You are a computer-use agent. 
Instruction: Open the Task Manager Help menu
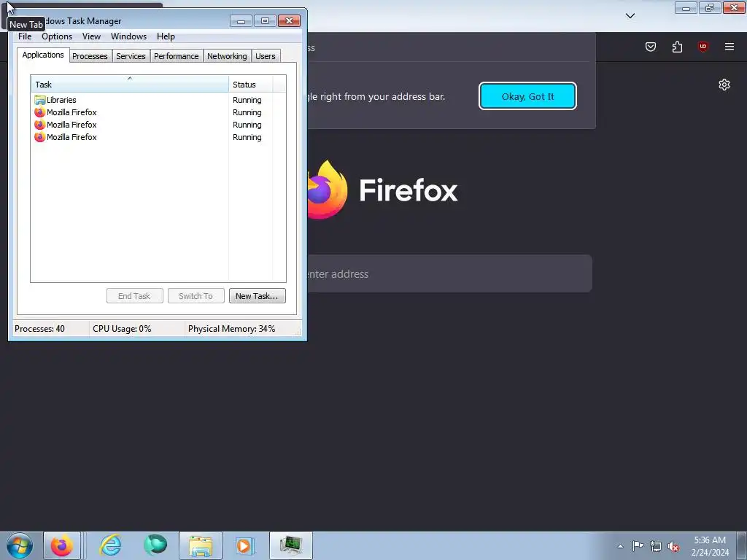[x=166, y=36]
